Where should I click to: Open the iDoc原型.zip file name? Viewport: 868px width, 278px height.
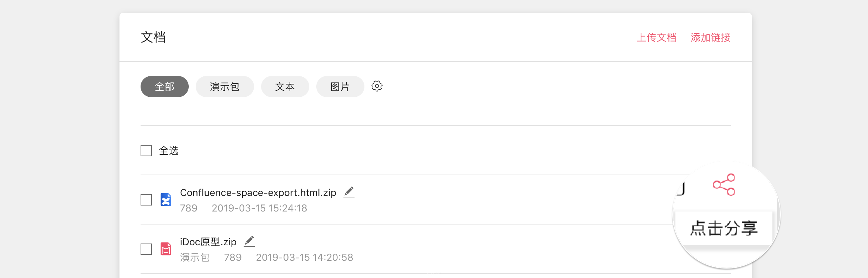[208, 242]
